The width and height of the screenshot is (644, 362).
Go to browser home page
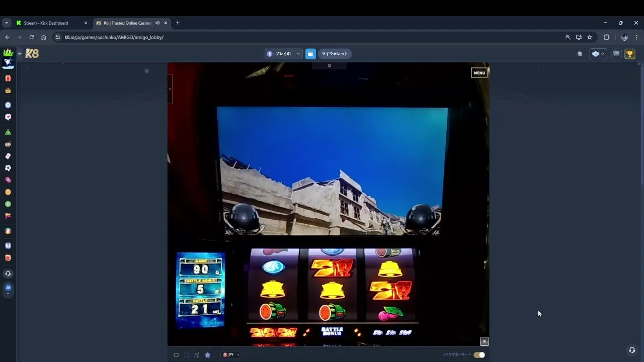pos(43,37)
